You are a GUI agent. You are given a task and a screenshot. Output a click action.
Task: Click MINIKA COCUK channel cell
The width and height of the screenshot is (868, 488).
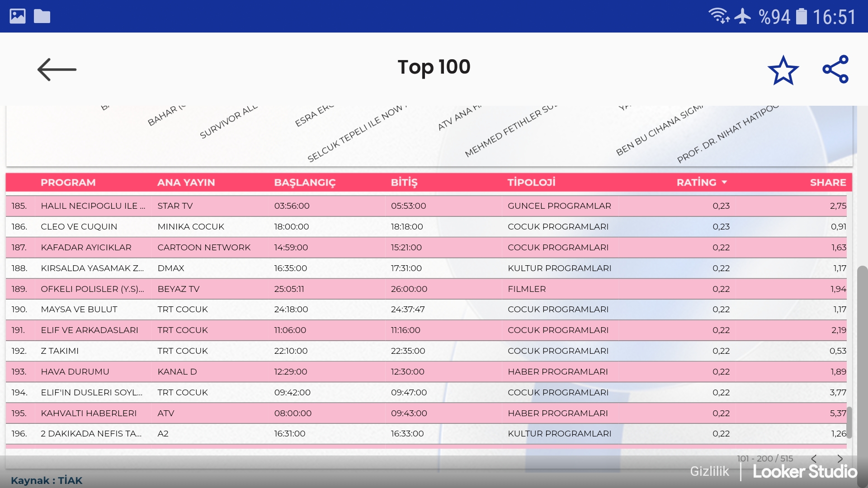point(191,226)
